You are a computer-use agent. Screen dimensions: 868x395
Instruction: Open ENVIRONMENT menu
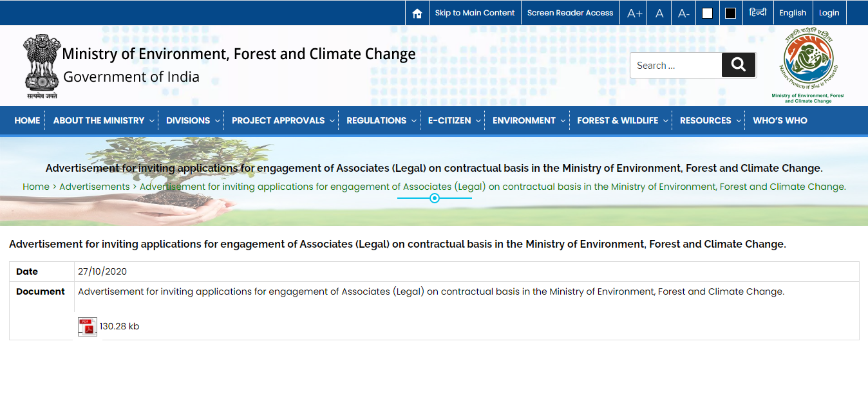pos(524,120)
